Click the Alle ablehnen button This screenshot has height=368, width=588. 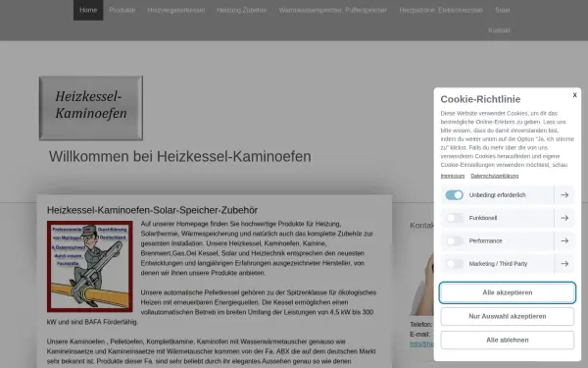(x=508, y=340)
